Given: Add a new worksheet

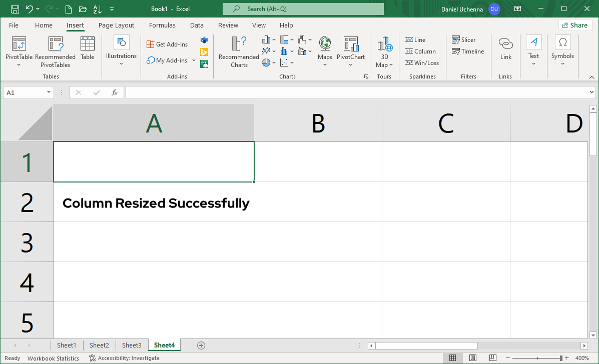Looking at the screenshot, I should coord(201,345).
